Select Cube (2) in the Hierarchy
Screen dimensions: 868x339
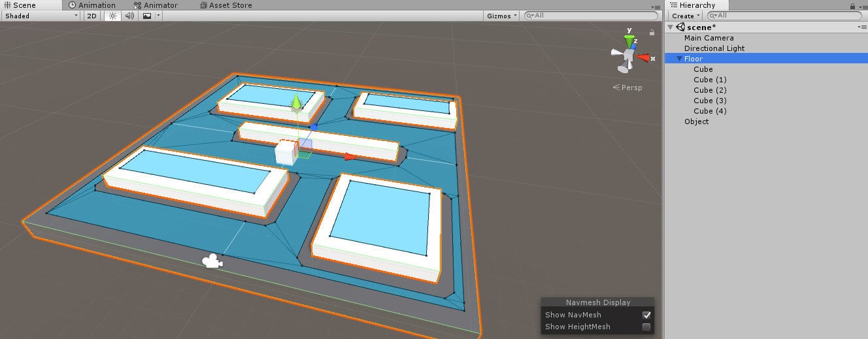point(710,90)
